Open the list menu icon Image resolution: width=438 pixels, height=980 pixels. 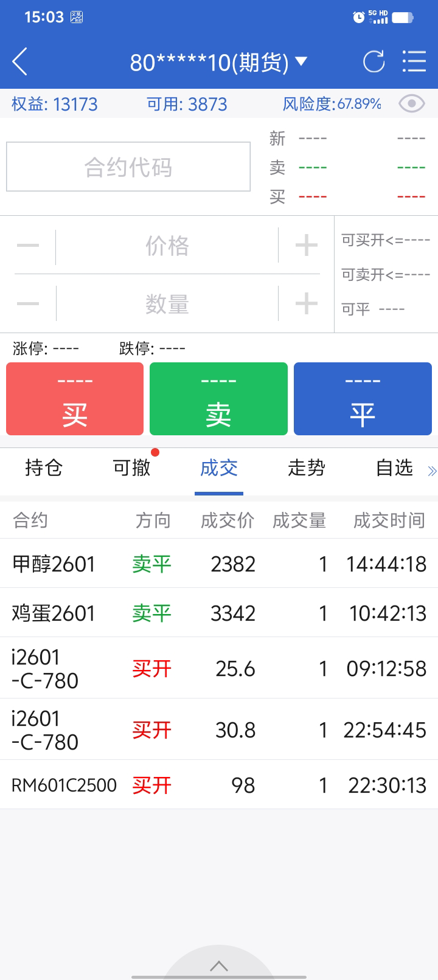click(414, 62)
